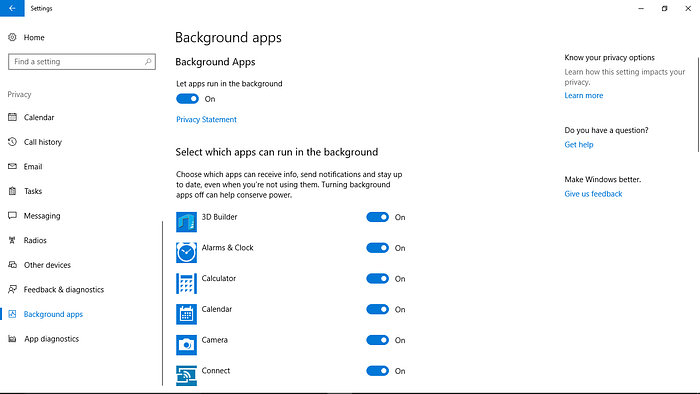This screenshot has width=700, height=394.
Task: Click the Camera app name
Action: pyautogui.click(x=214, y=340)
